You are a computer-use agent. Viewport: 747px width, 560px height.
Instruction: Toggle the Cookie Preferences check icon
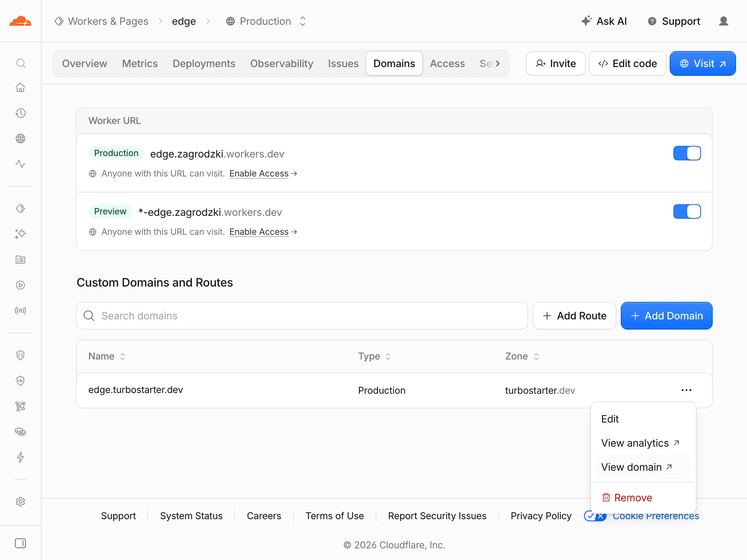(595, 516)
